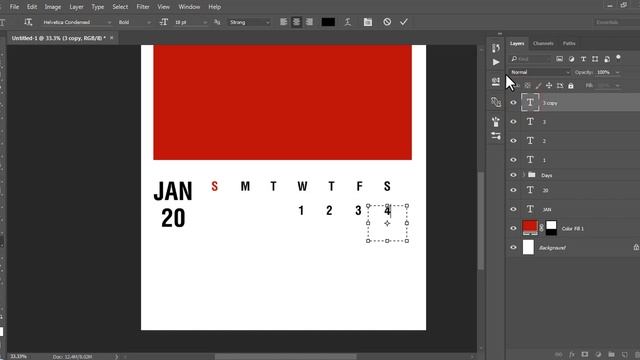Open the Opacity slider dropdown arrow
Viewport: 640px width, 360px height.
point(617,72)
